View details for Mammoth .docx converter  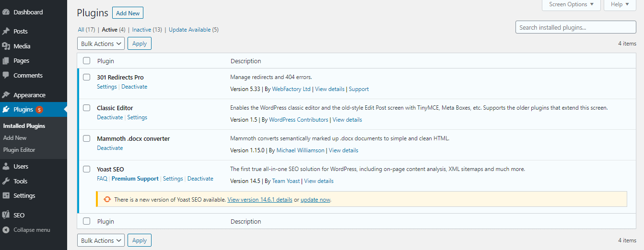point(343,150)
